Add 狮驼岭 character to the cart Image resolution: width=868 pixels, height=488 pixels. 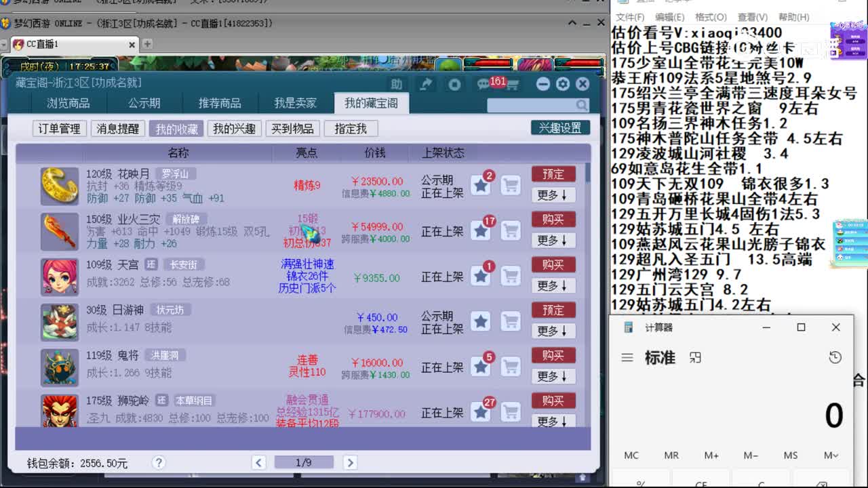coord(511,412)
